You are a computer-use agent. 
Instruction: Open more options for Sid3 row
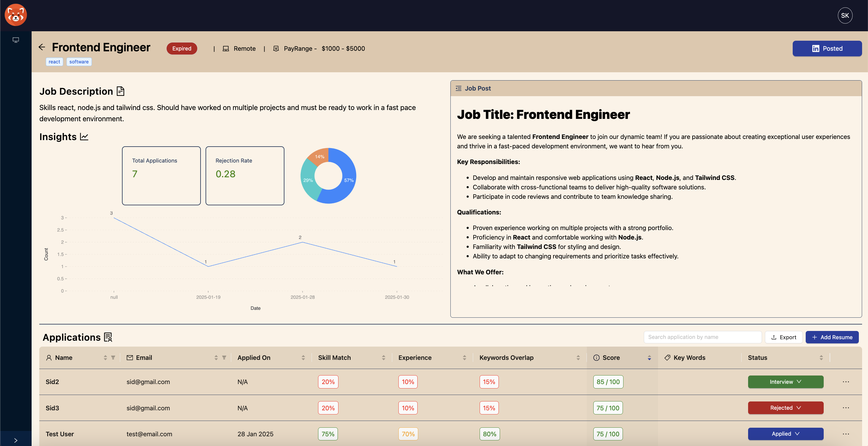pos(846,408)
